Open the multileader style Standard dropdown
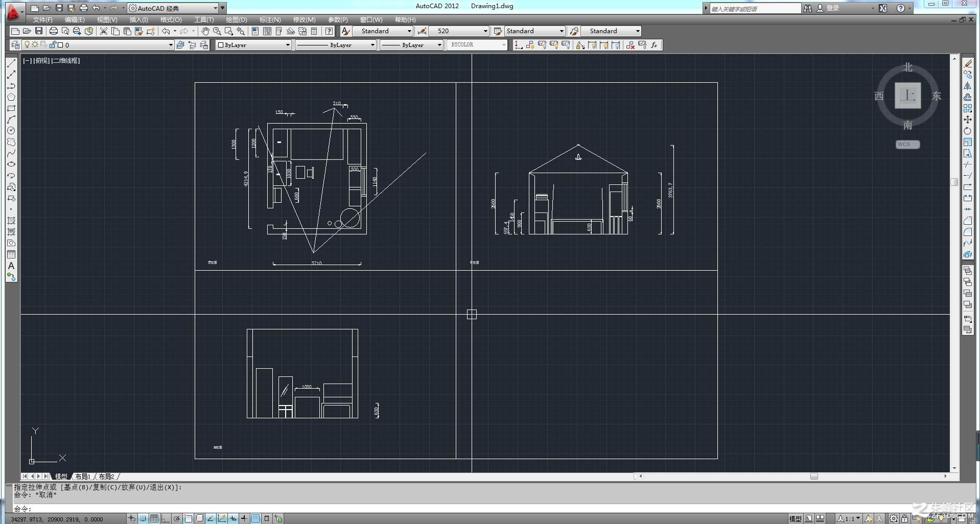The image size is (980, 524). pyautogui.click(x=611, y=31)
